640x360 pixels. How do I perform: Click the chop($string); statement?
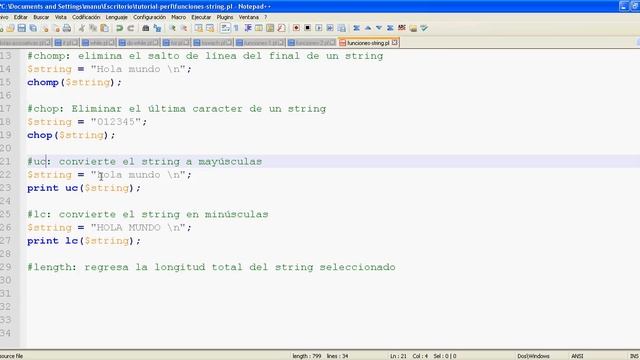(x=71, y=135)
